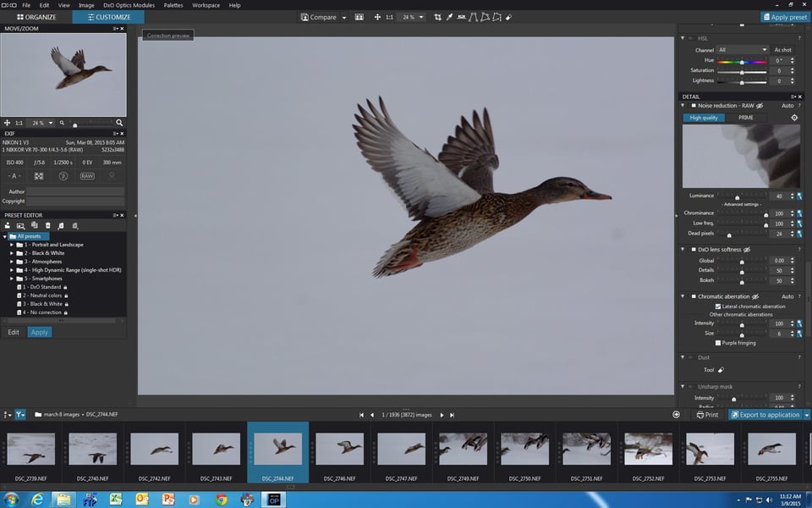Toggle DxO lens softness preview eye icon
812x508 pixels.
747,250
